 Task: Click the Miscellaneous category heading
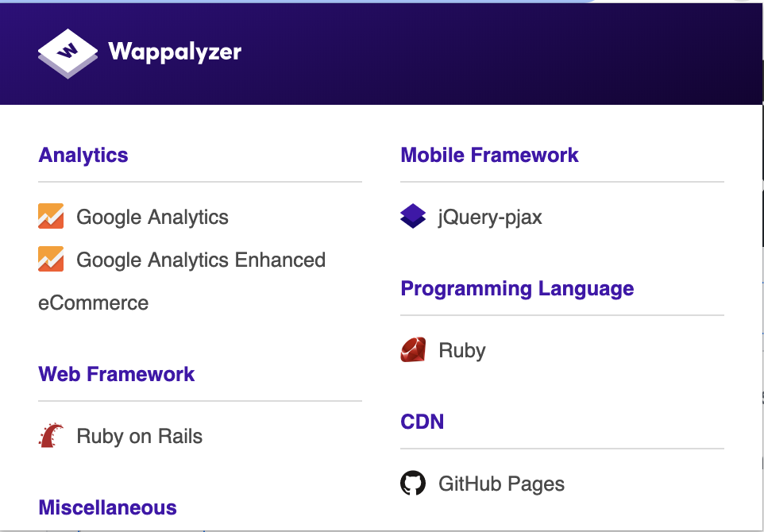(x=107, y=507)
